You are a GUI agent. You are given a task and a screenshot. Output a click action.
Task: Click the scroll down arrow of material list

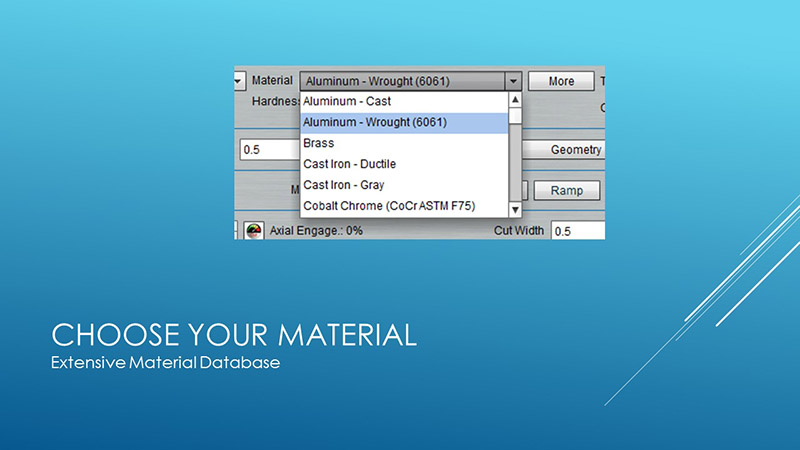point(515,209)
